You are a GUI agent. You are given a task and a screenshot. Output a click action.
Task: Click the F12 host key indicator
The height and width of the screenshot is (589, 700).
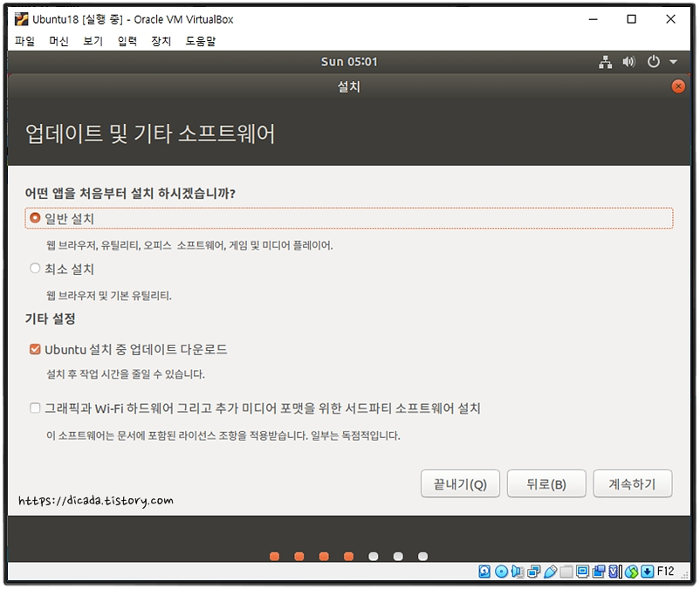(666, 572)
